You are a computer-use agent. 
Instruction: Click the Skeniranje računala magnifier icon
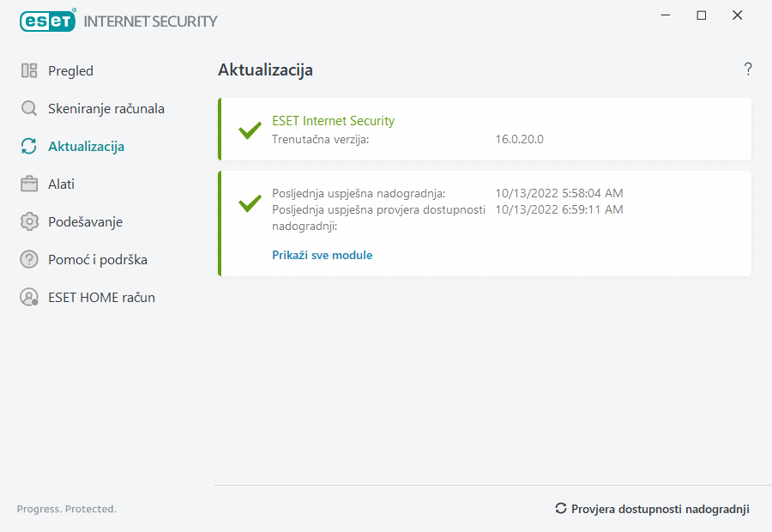pyautogui.click(x=29, y=109)
